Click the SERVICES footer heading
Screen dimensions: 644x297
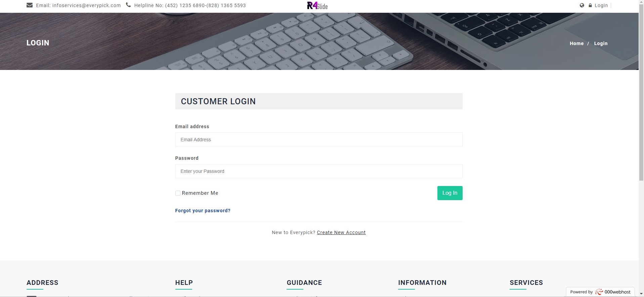pyautogui.click(x=526, y=283)
